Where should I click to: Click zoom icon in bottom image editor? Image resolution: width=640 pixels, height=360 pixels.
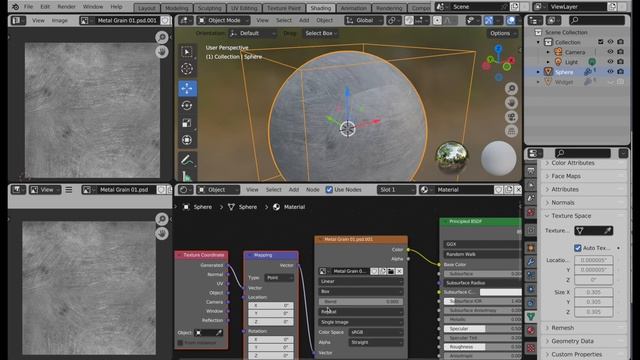(162, 219)
